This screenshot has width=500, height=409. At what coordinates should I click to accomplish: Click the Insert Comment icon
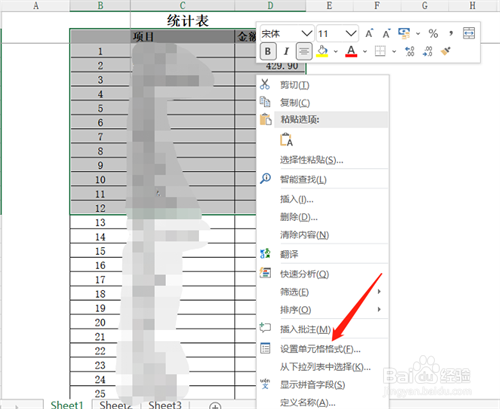pos(265,328)
